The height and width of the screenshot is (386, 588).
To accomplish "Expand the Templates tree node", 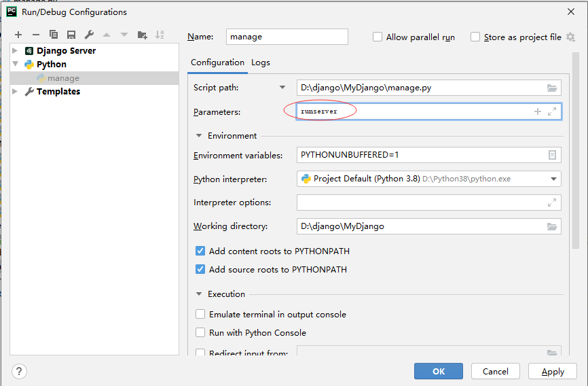I will click(x=15, y=91).
